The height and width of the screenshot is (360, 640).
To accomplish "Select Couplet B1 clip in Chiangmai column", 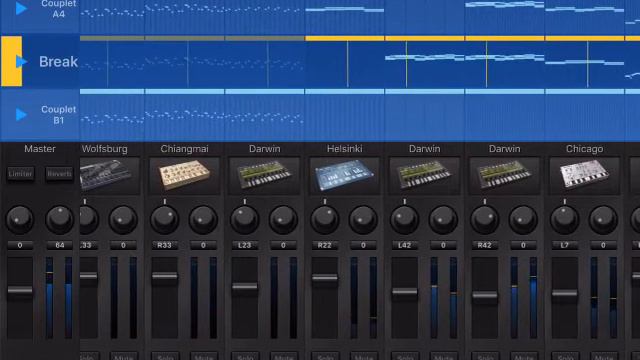I will (x=184, y=115).
